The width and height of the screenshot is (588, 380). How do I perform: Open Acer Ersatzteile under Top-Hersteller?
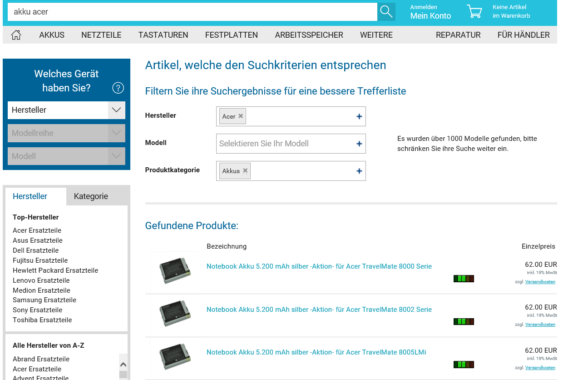coord(37,230)
